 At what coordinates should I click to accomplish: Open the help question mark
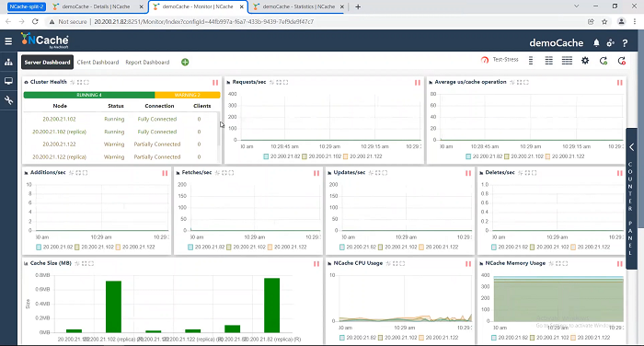[625, 42]
